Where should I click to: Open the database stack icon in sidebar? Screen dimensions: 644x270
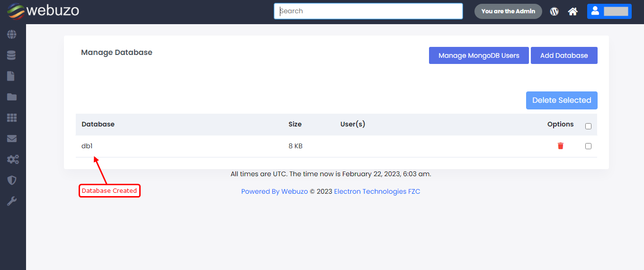(12, 55)
